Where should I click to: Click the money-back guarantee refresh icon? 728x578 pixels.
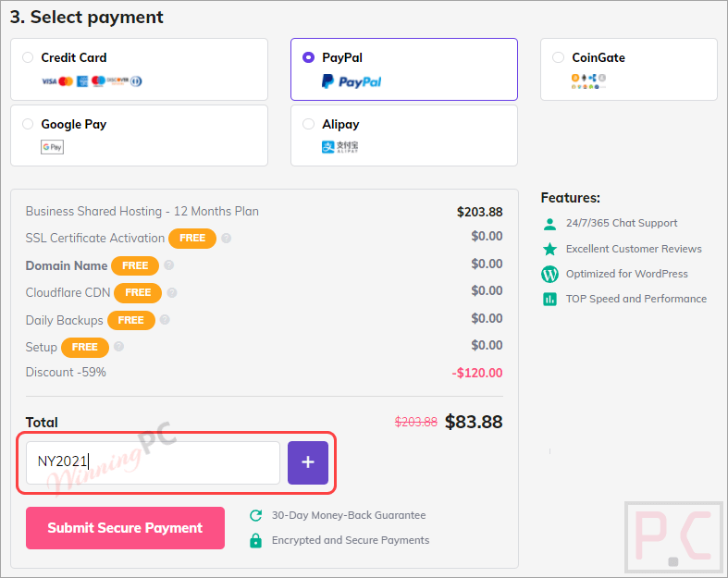click(256, 515)
